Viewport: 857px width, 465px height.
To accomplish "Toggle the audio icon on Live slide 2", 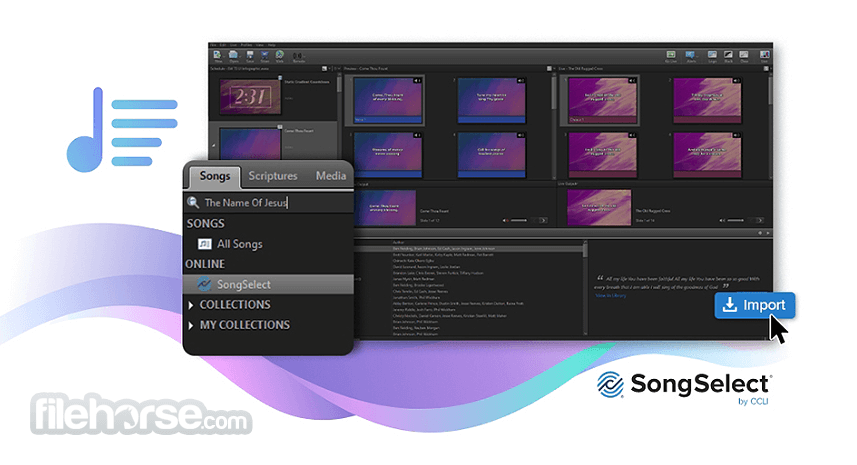I will [737, 81].
